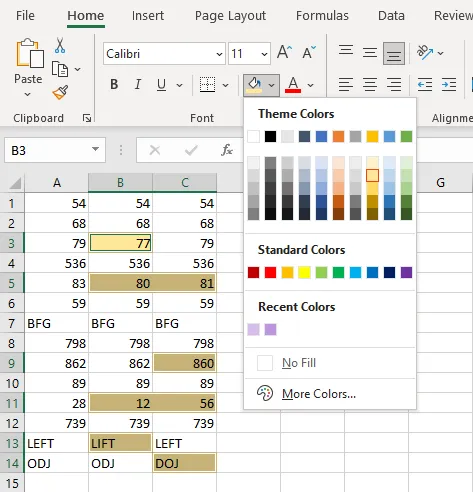The image size is (473, 492).
Task: Select row 12 header
Action: 12,423
